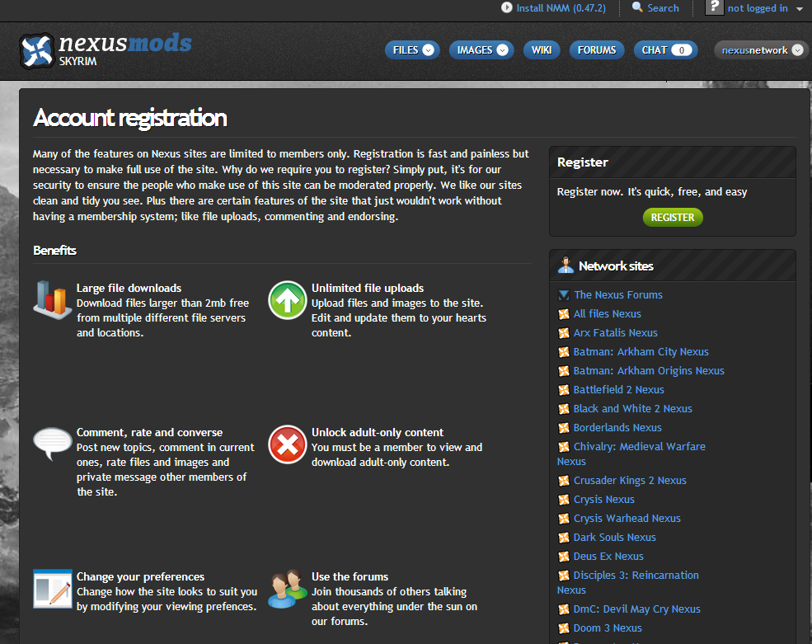Open the Batman: Arkham Origins Nexus link

[x=649, y=371]
